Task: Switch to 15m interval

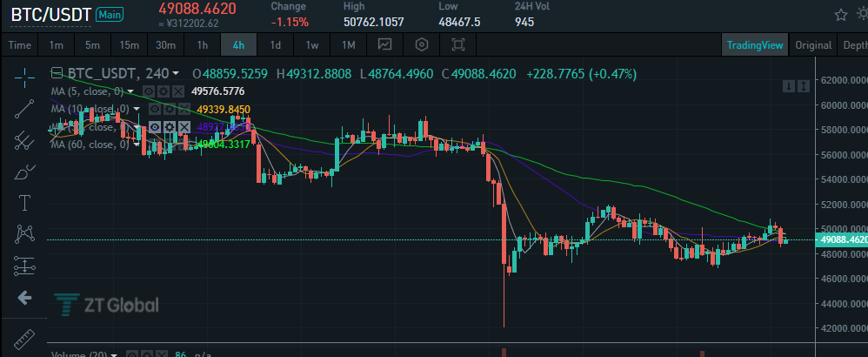Action: (129, 45)
